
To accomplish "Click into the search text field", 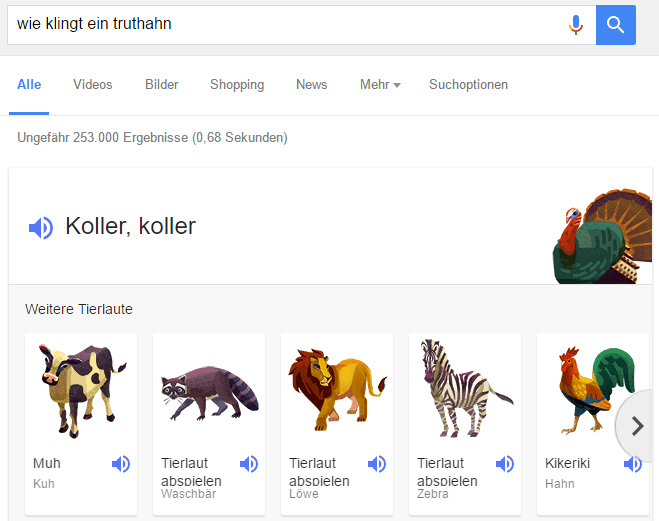I will (287, 24).
